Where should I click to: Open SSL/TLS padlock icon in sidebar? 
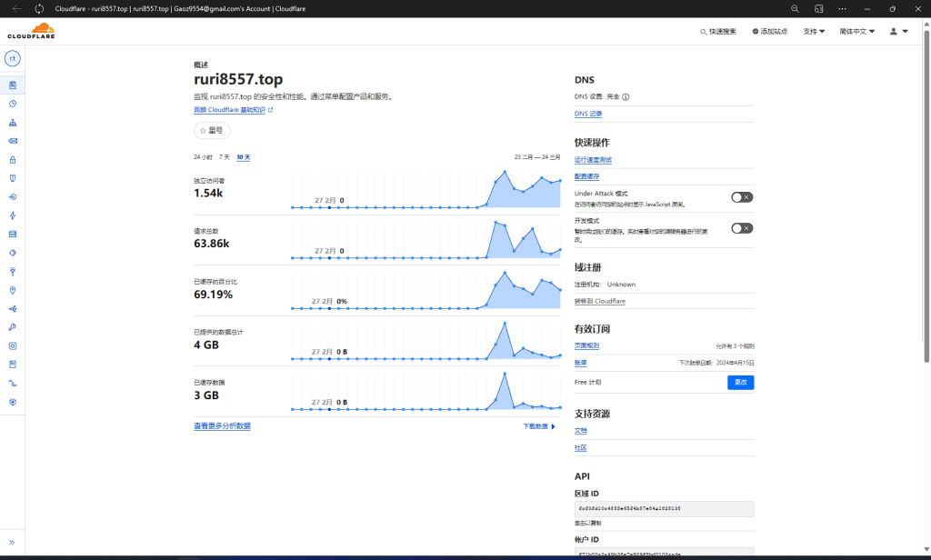(x=13, y=160)
